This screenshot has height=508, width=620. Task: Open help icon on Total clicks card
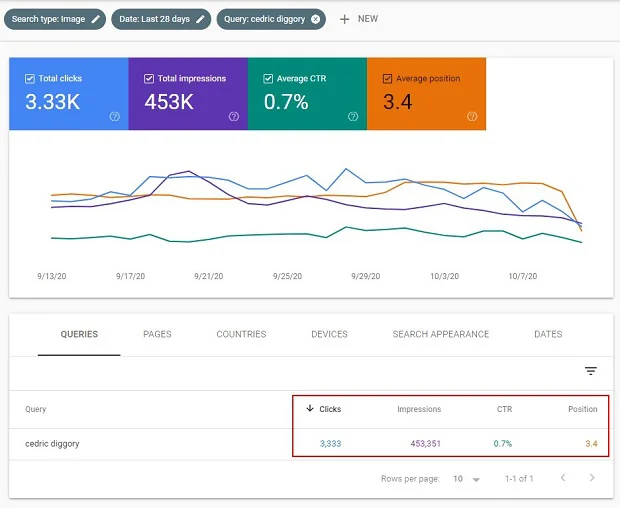click(115, 116)
